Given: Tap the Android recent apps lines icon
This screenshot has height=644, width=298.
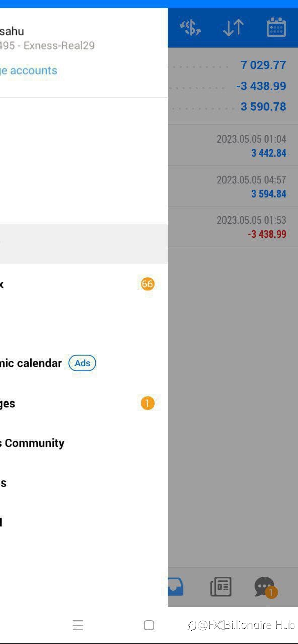Looking at the screenshot, I should click(x=78, y=625).
